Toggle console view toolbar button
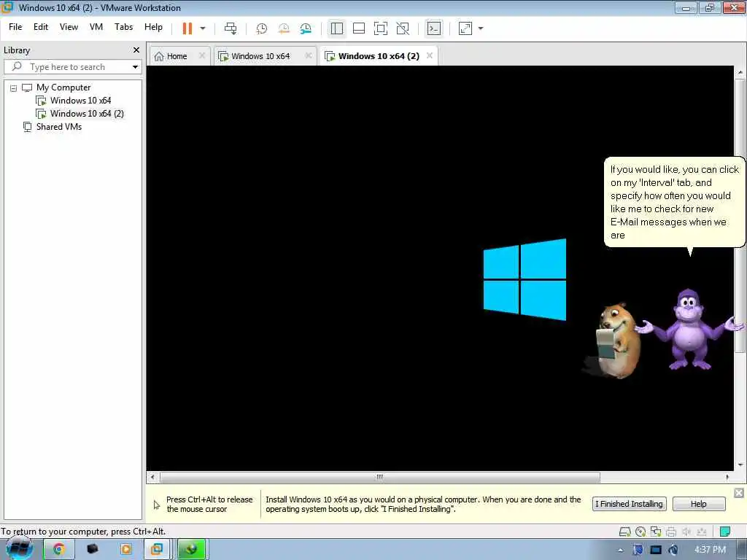 point(434,28)
